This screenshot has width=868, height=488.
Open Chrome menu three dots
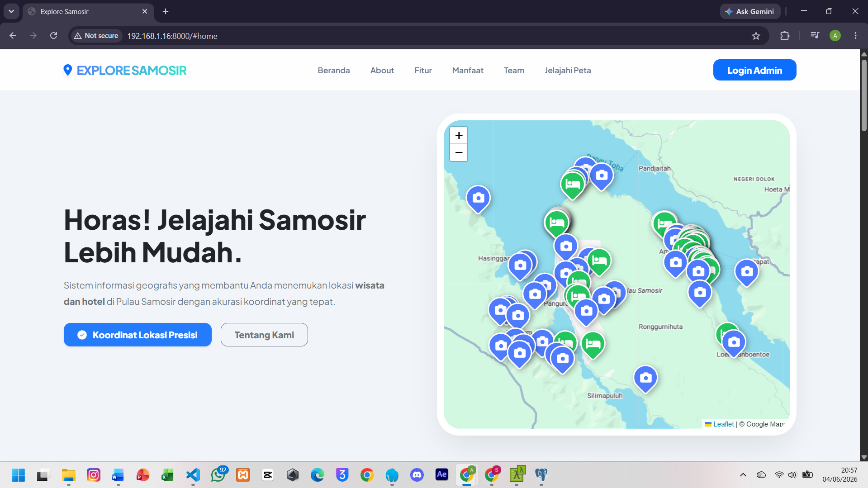pyautogui.click(x=855, y=36)
